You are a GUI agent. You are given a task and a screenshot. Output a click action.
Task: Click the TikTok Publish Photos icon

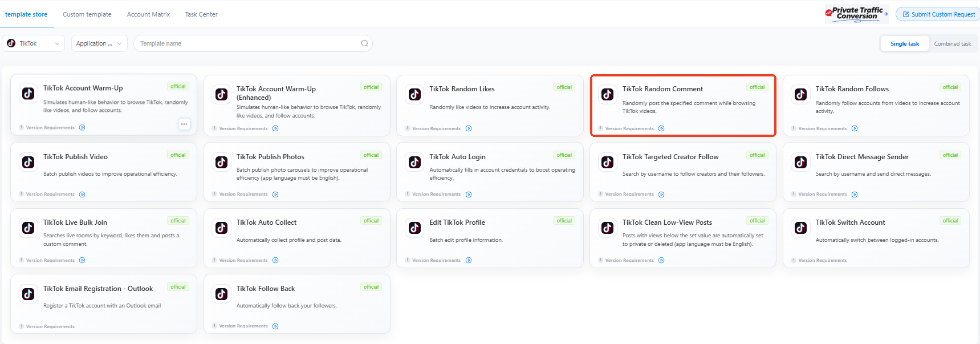[x=221, y=162]
